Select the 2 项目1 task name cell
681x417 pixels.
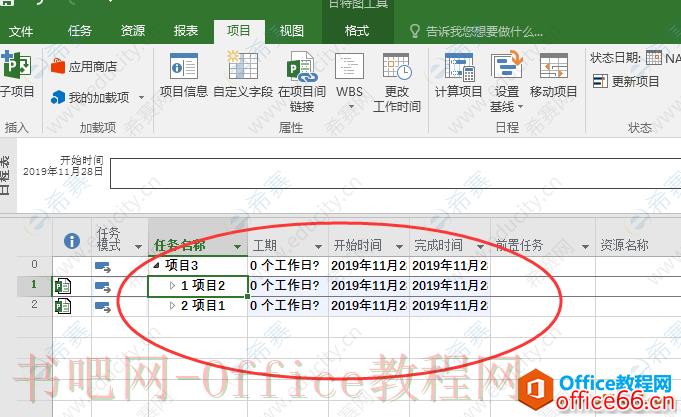point(198,306)
